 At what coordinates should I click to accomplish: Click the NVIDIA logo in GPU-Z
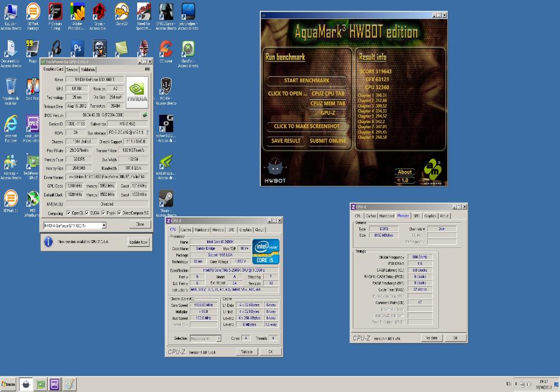137,92
